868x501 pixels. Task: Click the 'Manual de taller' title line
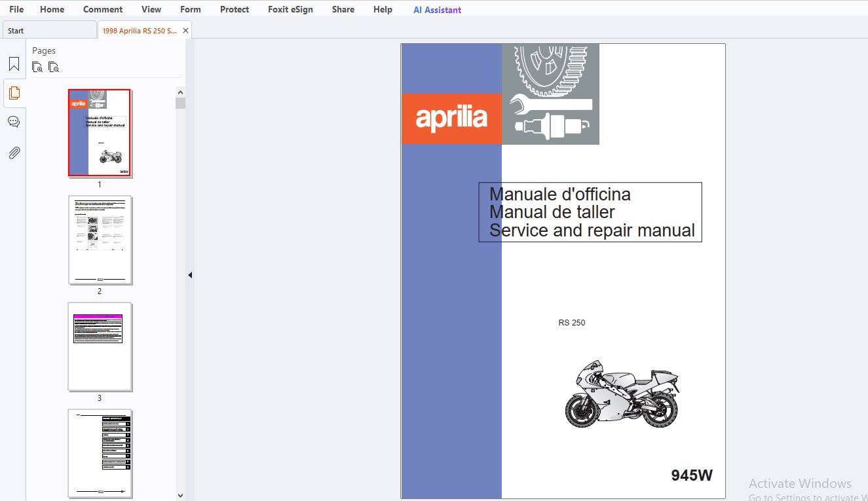(552, 212)
